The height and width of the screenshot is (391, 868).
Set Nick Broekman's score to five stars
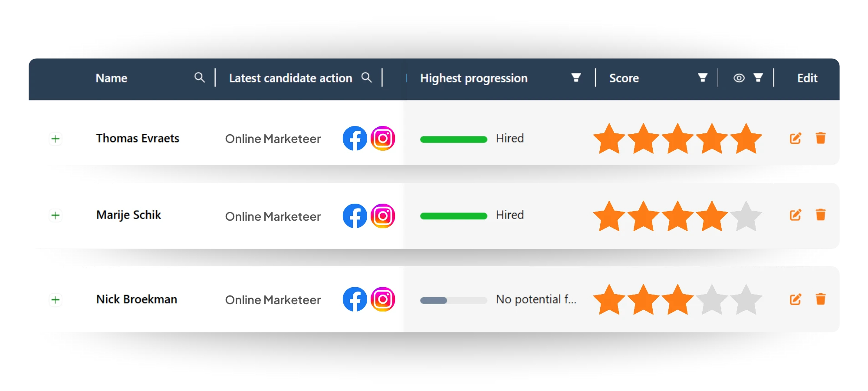click(x=746, y=300)
